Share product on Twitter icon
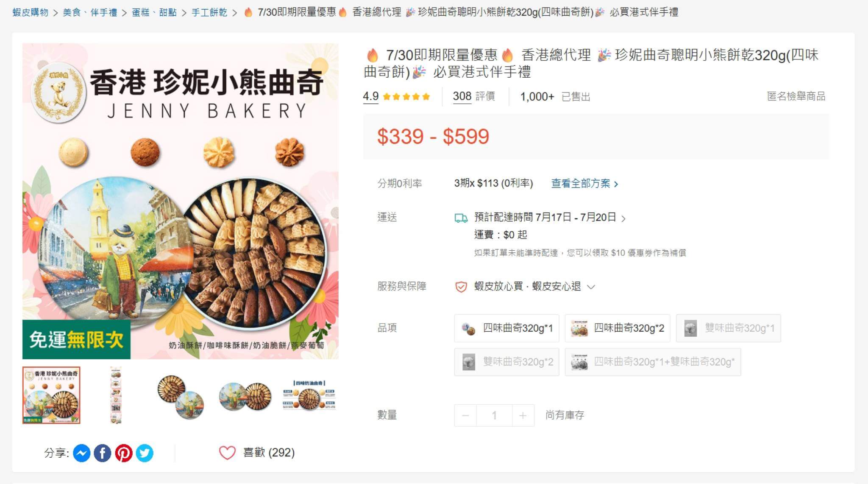This screenshot has height=484, width=868. click(145, 453)
